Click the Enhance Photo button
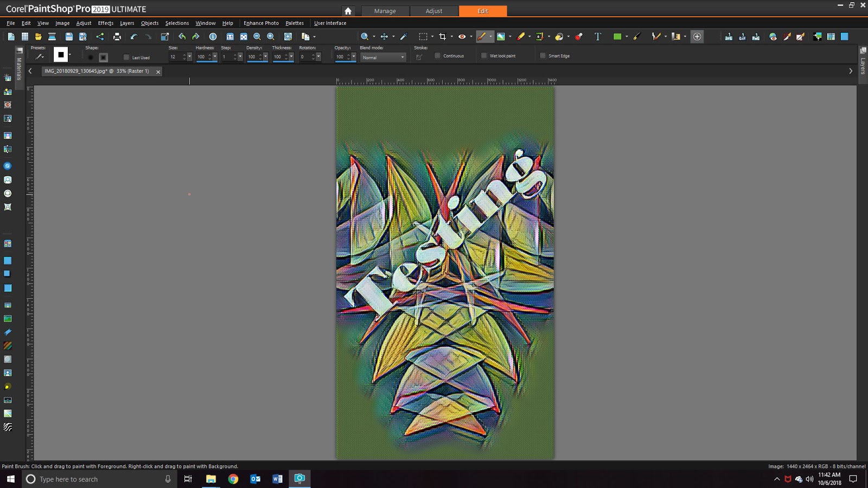The width and height of the screenshot is (868, 488). [x=261, y=23]
